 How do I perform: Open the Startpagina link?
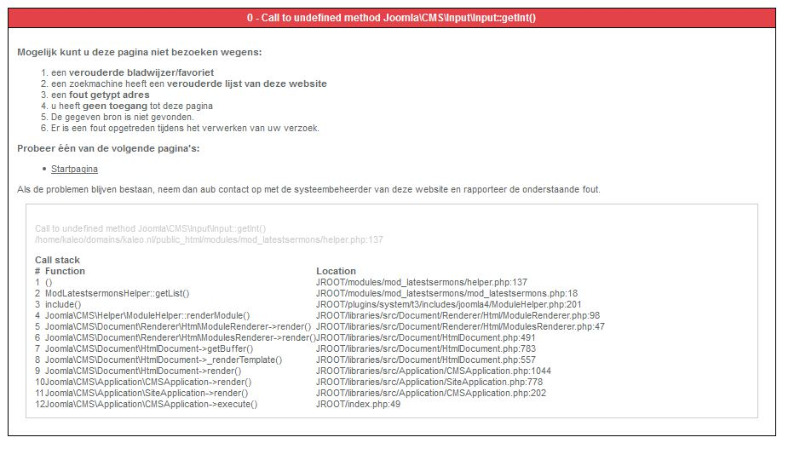tap(74, 169)
